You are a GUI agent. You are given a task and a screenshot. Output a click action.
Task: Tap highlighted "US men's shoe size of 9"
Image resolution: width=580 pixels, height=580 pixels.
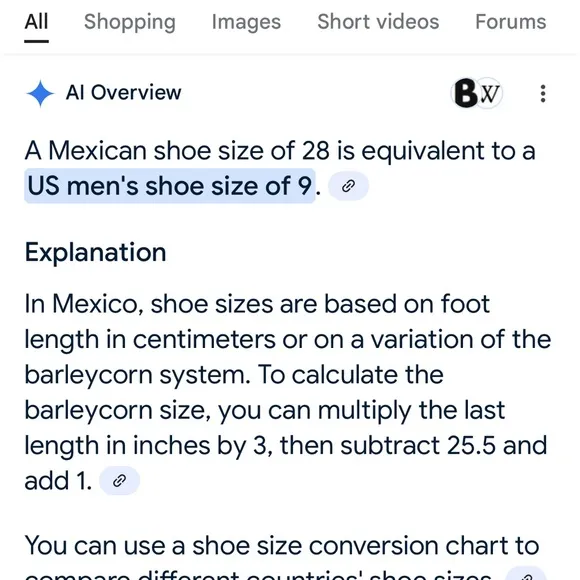coord(170,186)
